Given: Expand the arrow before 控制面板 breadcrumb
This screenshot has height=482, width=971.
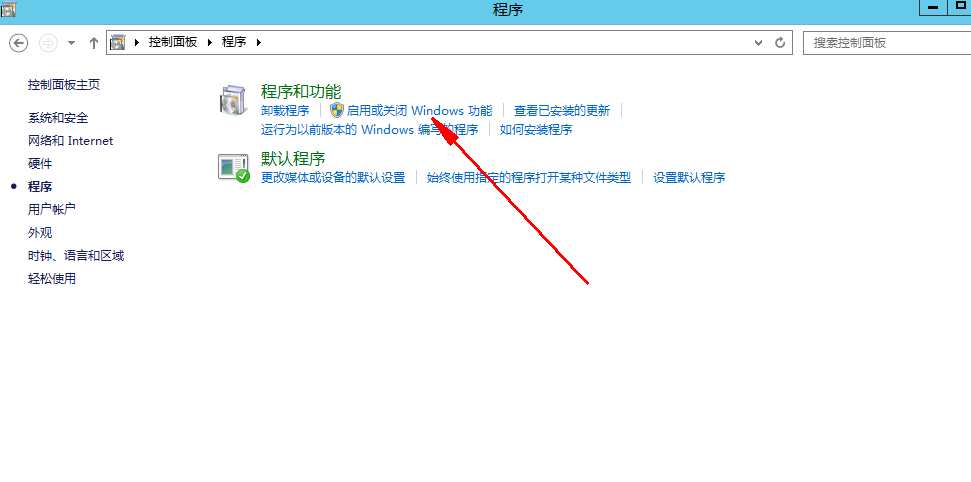Looking at the screenshot, I should tap(137, 42).
